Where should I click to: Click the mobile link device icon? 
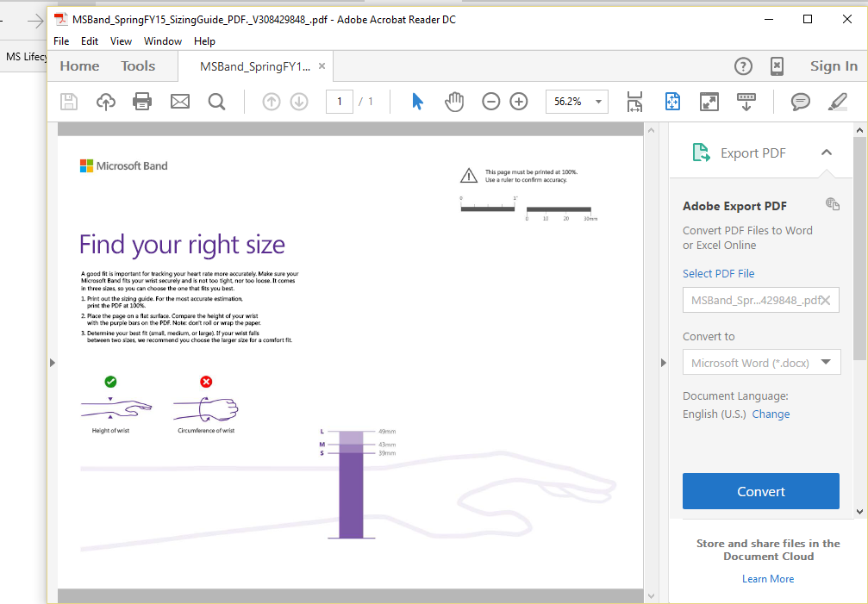(777, 66)
